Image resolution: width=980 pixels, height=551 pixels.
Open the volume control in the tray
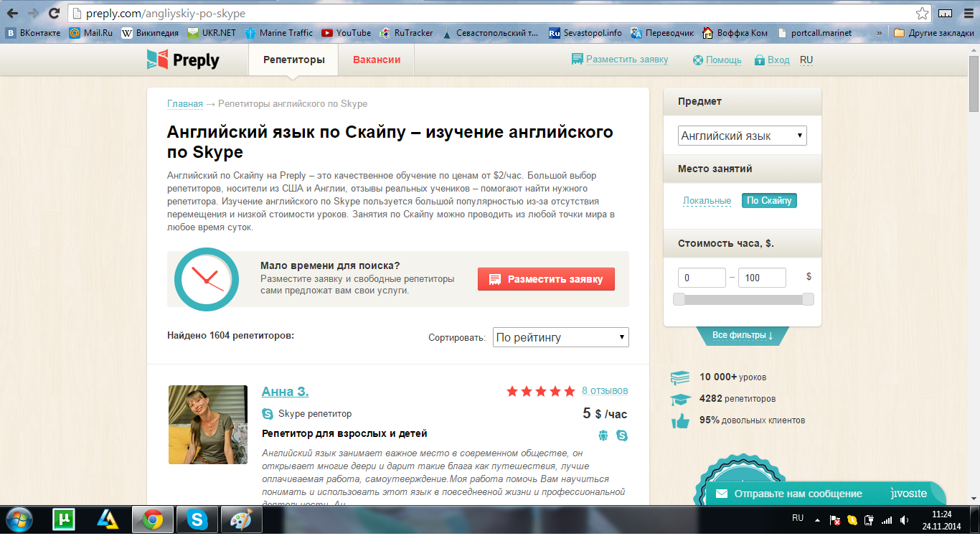pyautogui.click(x=904, y=520)
